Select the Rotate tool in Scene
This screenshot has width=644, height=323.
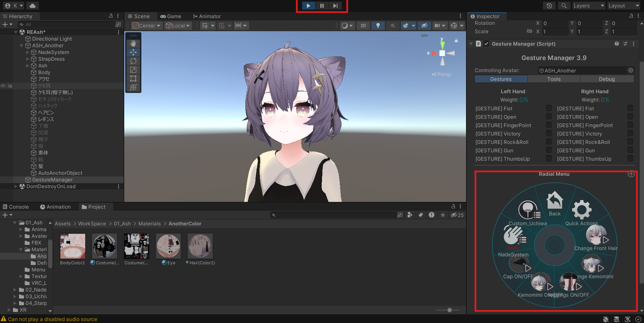click(133, 61)
